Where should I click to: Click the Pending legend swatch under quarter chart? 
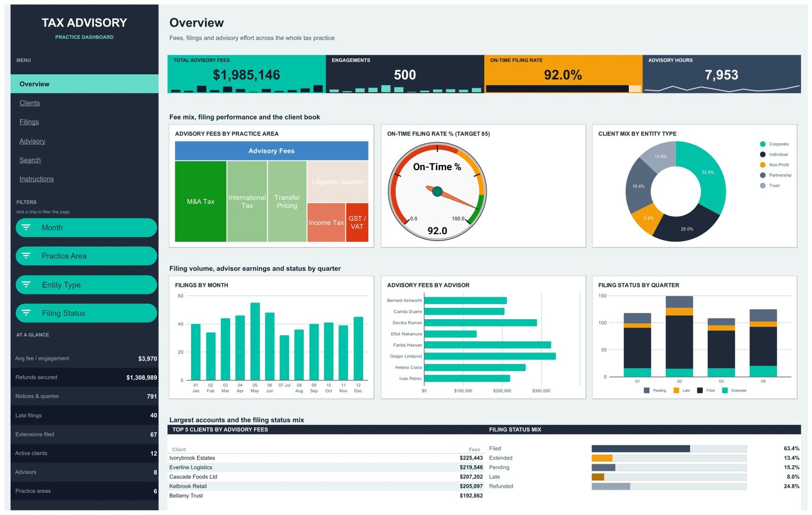(647, 391)
